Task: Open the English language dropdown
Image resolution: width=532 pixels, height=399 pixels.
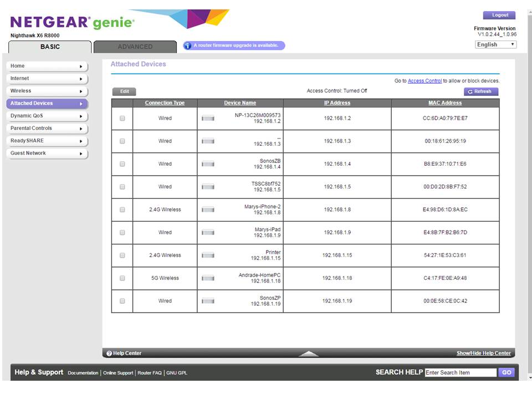Action: coord(494,44)
